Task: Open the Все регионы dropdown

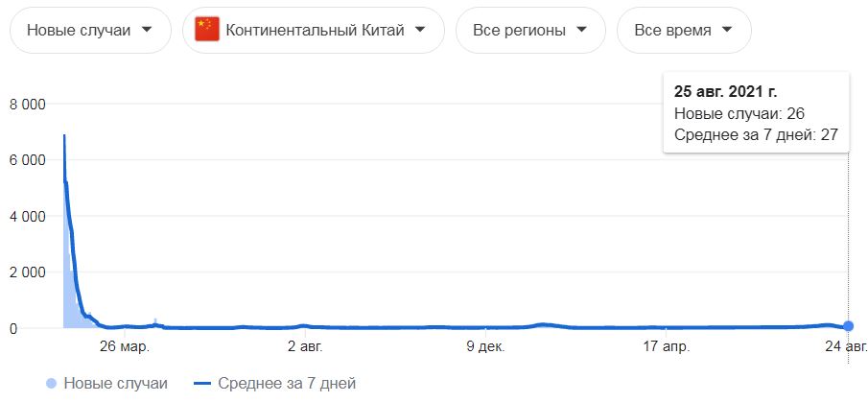Action: tap(530, 30)
